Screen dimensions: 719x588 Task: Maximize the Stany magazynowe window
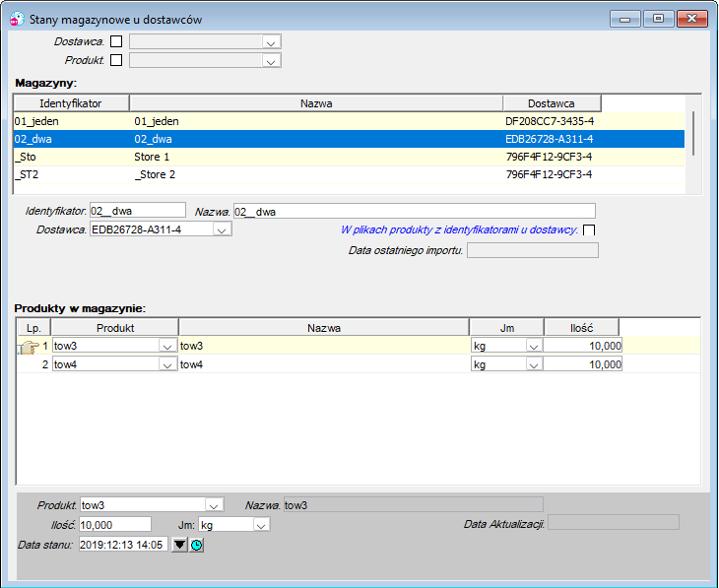click(658, 20)
